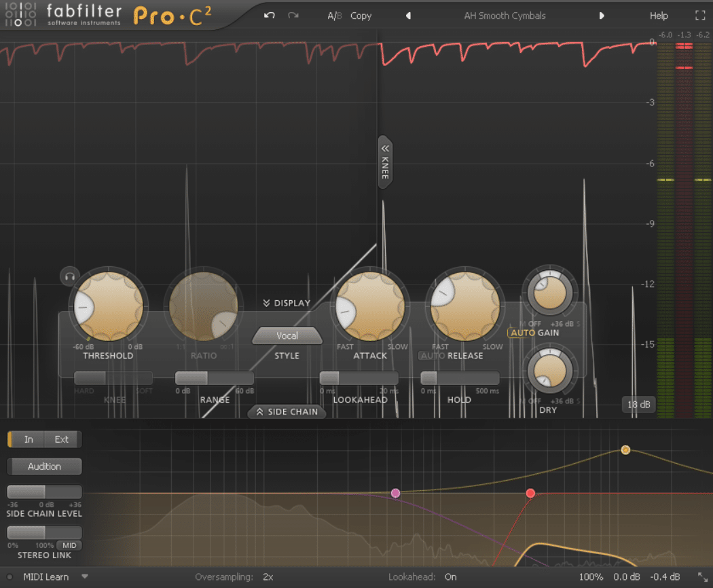Click the Undo arrow icon
Screen dimensions: 713x588
click(x=269, y=16)
